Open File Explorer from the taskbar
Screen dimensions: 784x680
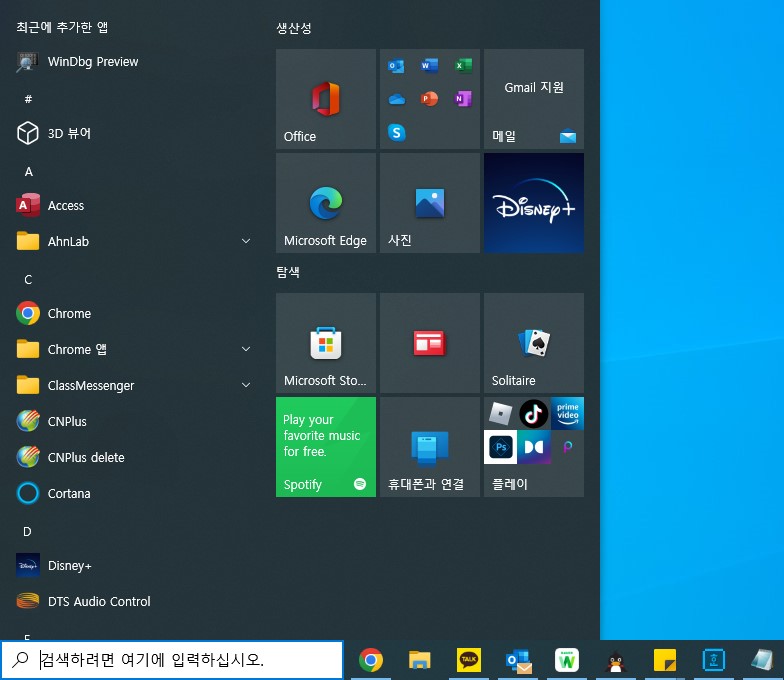coord(420,660)
